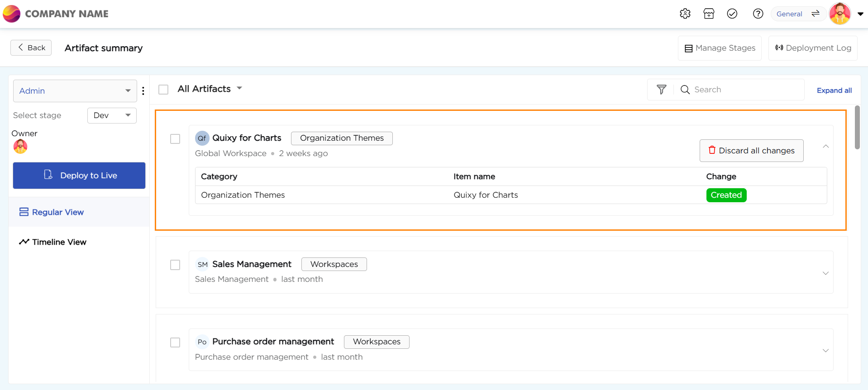Open the settings gear icon
Image resolution: width=868 pixels, height=390 pixels.
pyautogui.click(x=685, y=14)
